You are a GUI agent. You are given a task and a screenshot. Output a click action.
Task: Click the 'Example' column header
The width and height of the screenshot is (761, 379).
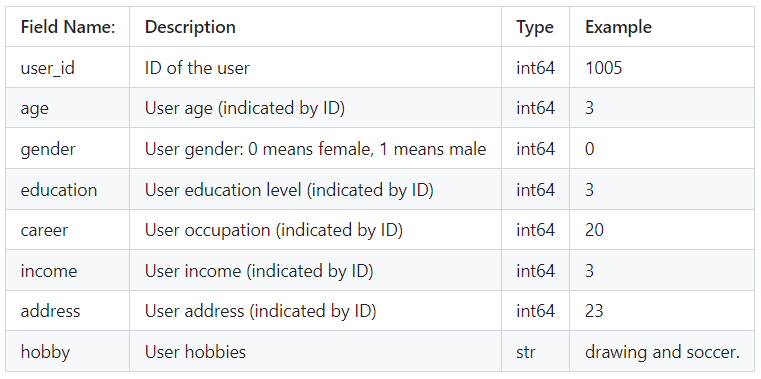tap(618, 27)
